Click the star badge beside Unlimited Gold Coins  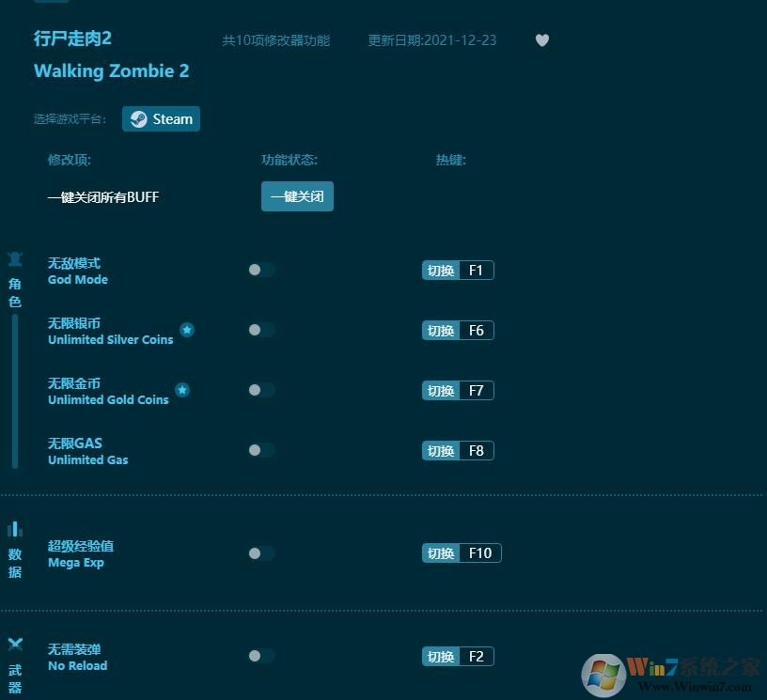coord(182,390)
